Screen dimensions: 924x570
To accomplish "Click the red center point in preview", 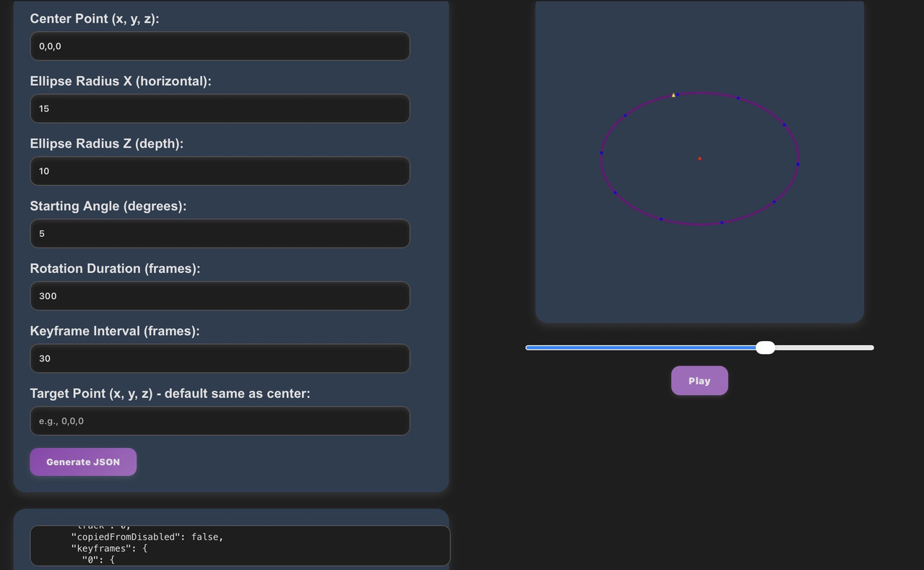I will pyautogui.click(x=699, y=158).
